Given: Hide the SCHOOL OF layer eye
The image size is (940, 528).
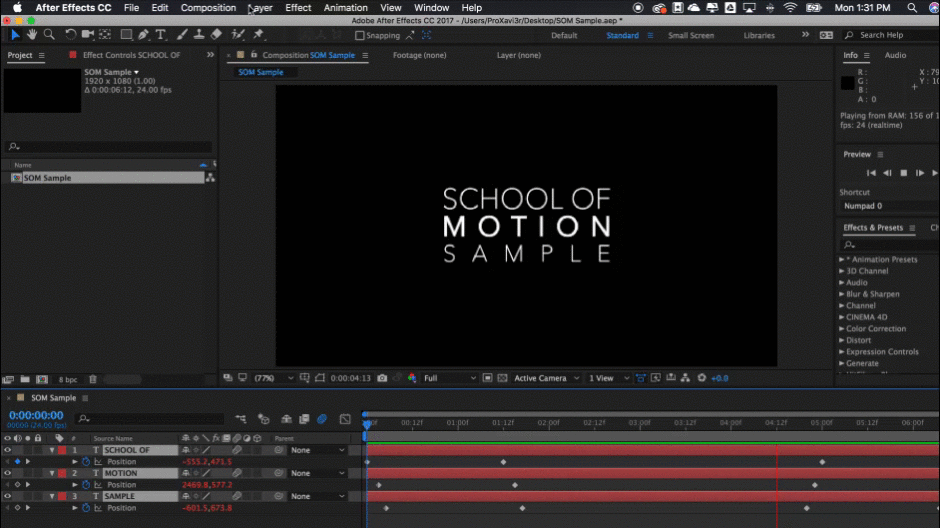Looking at the screenshot, I should coord(7,450).
